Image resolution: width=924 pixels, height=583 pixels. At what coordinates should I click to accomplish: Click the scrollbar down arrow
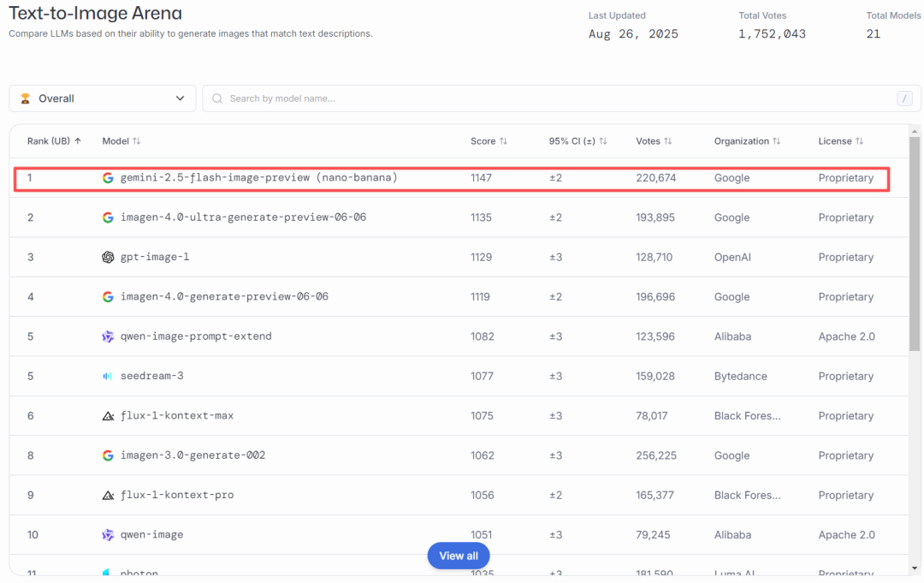(915, 568)
